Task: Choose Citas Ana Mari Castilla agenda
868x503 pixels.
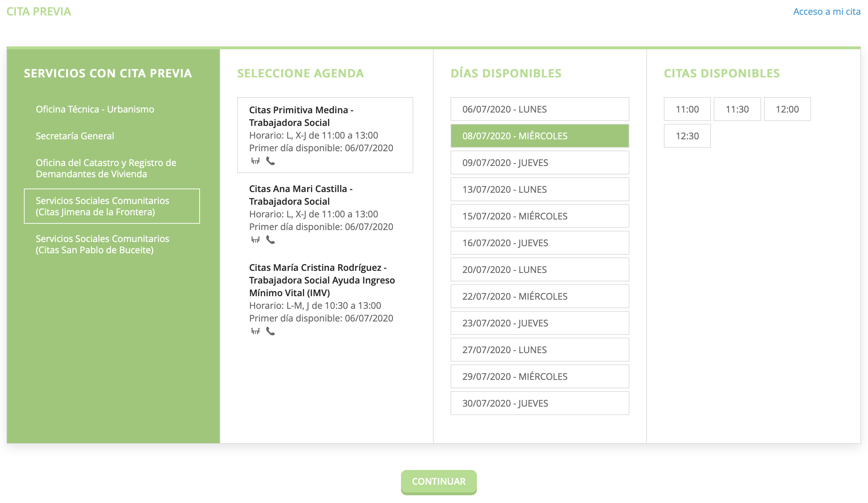Action: [x=325, y=214]
